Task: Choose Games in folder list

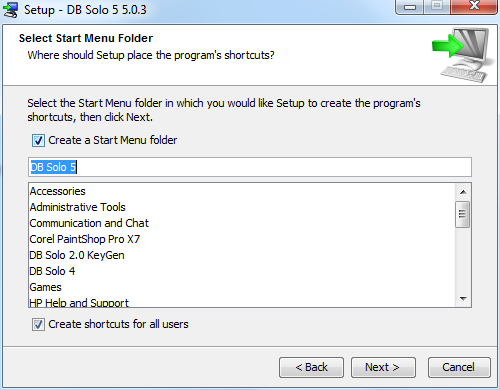Action: point(46,287)
